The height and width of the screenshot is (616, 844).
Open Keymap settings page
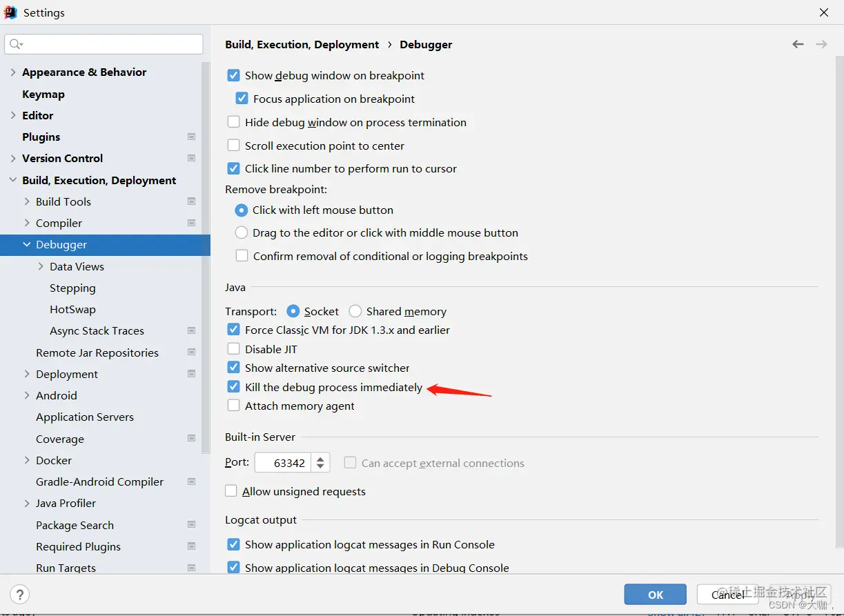point(43,94)
